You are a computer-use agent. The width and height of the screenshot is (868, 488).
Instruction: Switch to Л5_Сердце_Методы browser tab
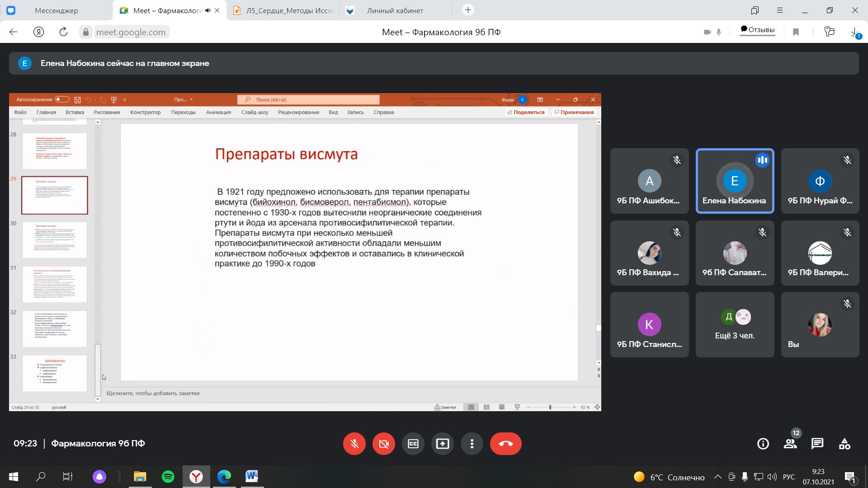[x=283, y=10]
